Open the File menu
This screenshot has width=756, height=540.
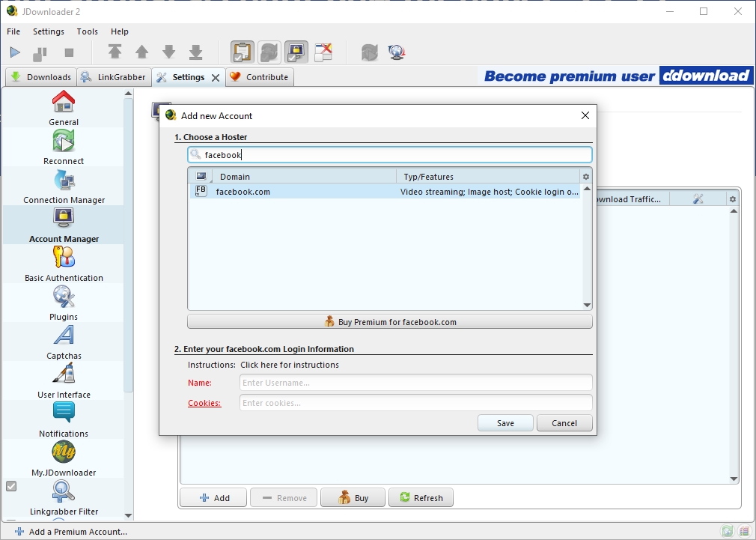13,31
